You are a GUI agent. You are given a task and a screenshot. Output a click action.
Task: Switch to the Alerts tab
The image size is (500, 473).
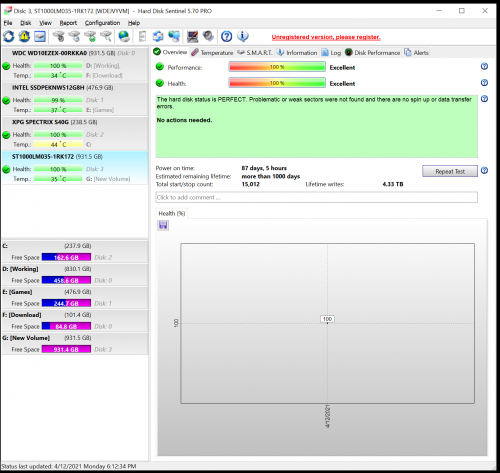point(416,53)
